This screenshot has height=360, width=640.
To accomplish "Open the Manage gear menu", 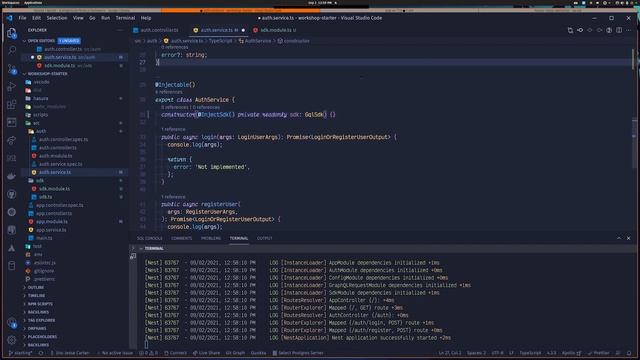I will pos(11,340).
